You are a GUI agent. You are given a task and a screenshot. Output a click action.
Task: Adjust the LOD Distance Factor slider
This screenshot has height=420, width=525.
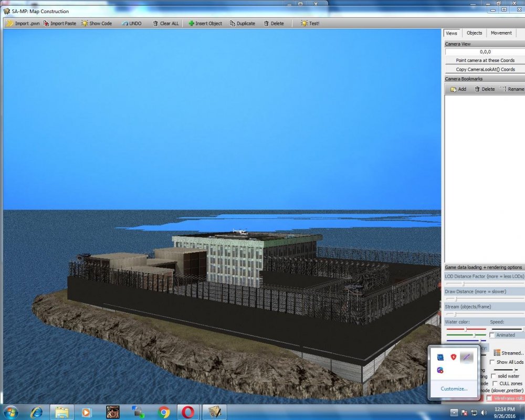[485, 283]
